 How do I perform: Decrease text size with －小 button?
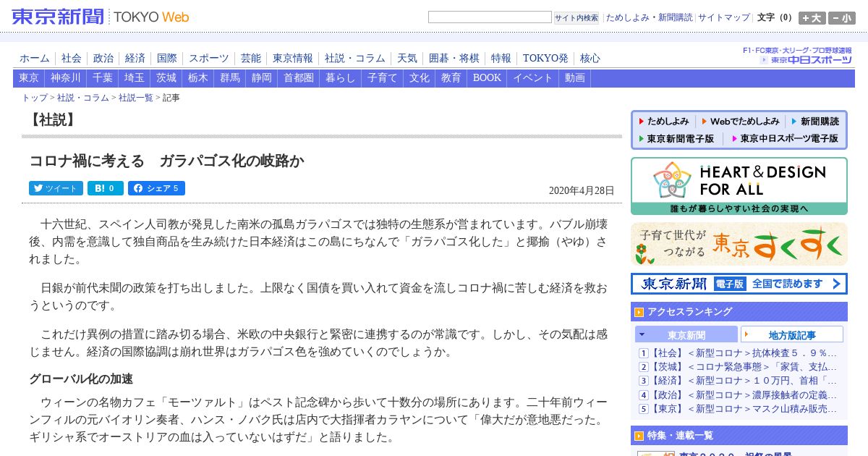pos(842,18)
